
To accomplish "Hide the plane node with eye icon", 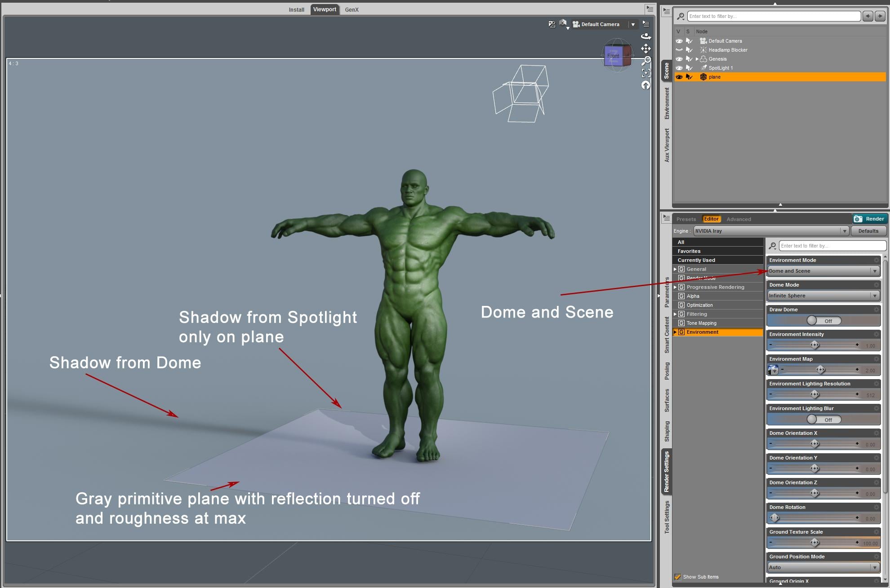I will 679,77.
